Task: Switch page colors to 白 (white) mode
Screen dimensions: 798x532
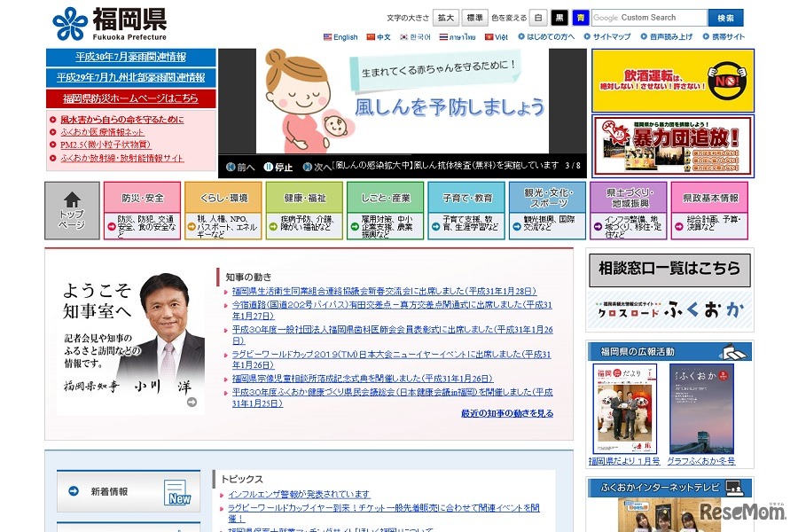Action: point(538,16)
